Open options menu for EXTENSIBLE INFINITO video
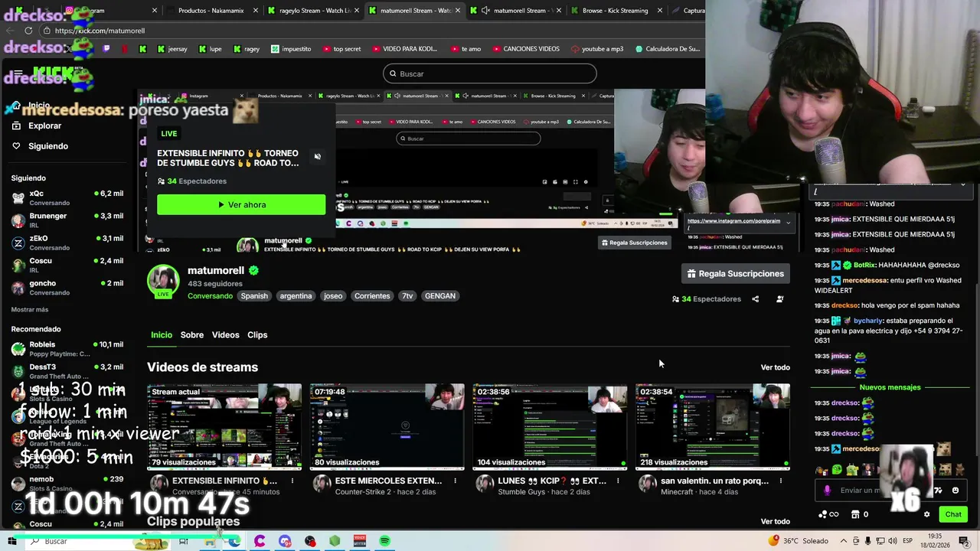 pyautogui.click(x=292, y=481)
